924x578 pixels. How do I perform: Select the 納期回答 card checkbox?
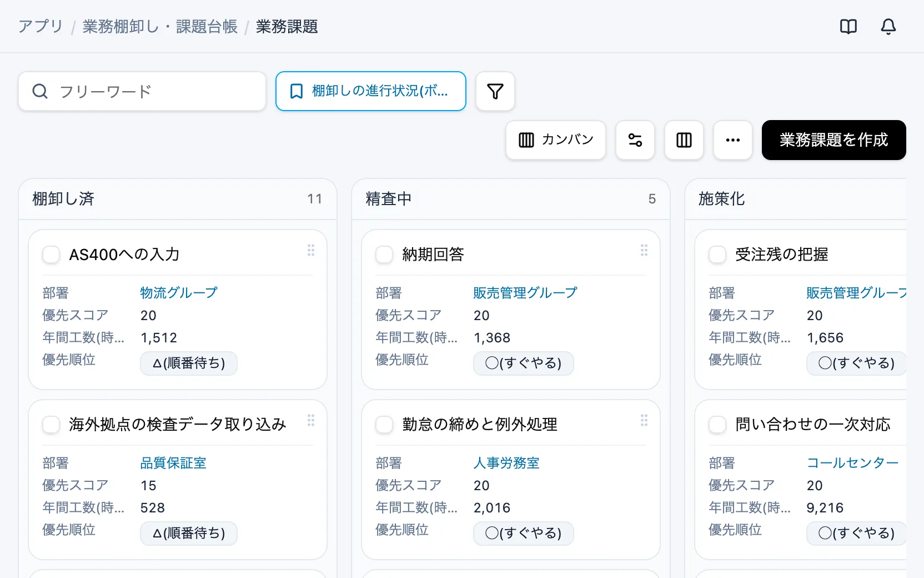[384, 255]
